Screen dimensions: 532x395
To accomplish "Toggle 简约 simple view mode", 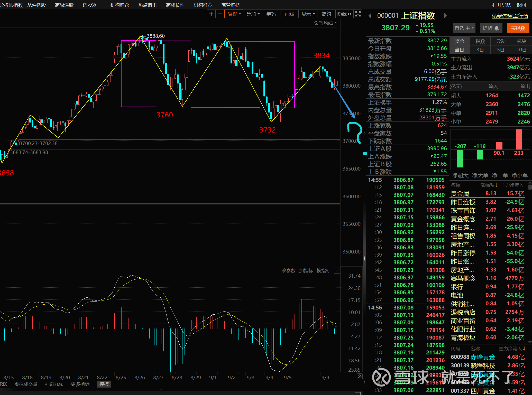I will [326, 14].
